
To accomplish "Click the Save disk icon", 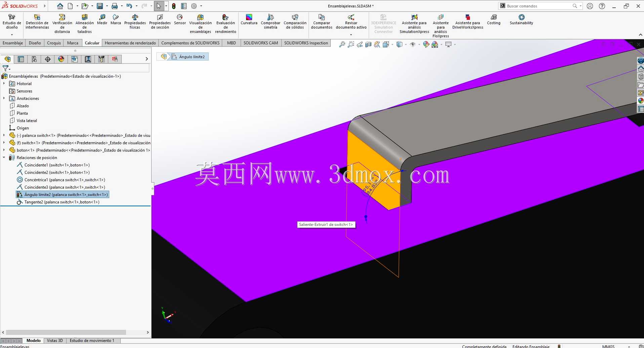I will [100, 6].
